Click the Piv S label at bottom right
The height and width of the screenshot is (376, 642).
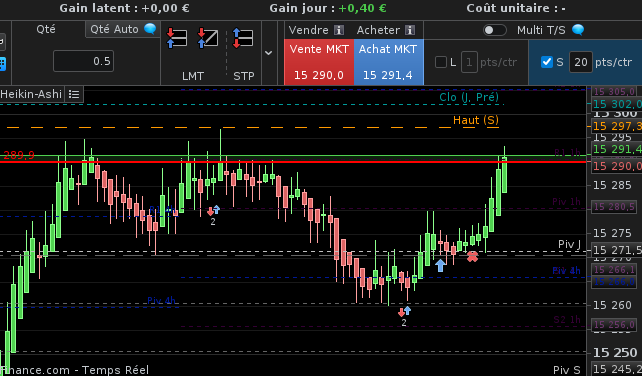coord(567,370)
